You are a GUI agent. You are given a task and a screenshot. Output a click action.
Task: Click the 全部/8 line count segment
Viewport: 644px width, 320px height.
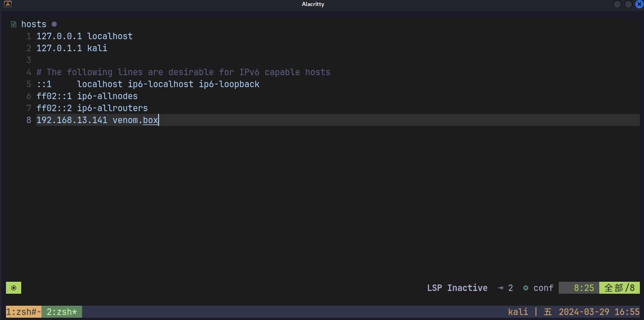tap(620, 288)
